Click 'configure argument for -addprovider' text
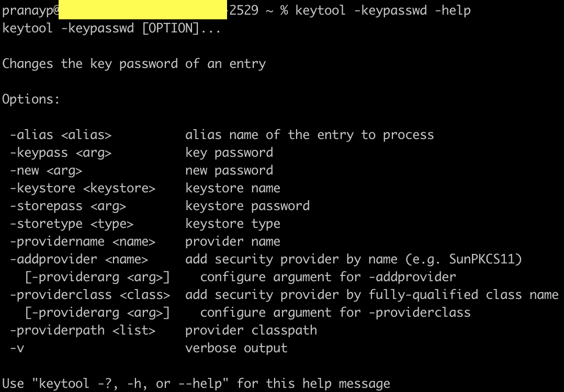Image resolution: width=564 pixels, height=392 pixels. coord(328,277)
